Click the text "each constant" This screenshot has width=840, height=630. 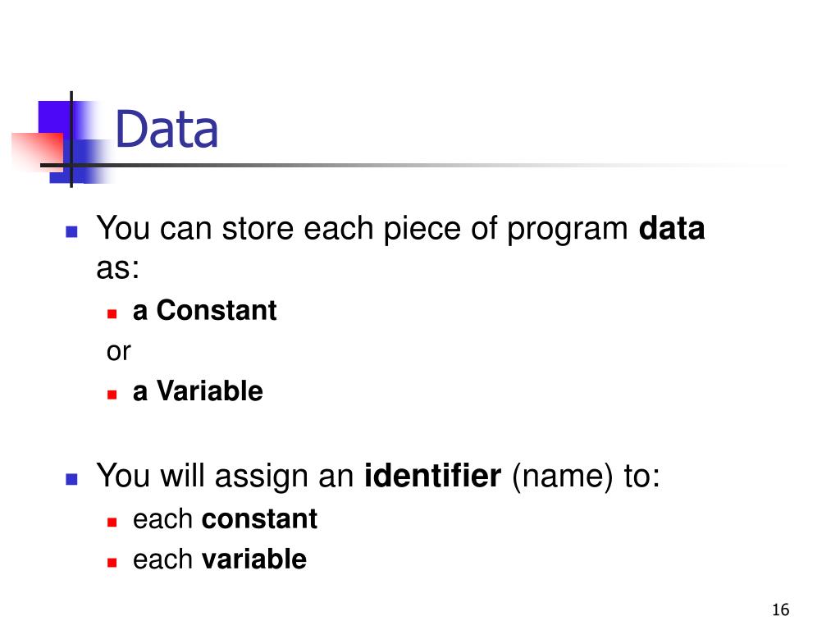(225, 518)
